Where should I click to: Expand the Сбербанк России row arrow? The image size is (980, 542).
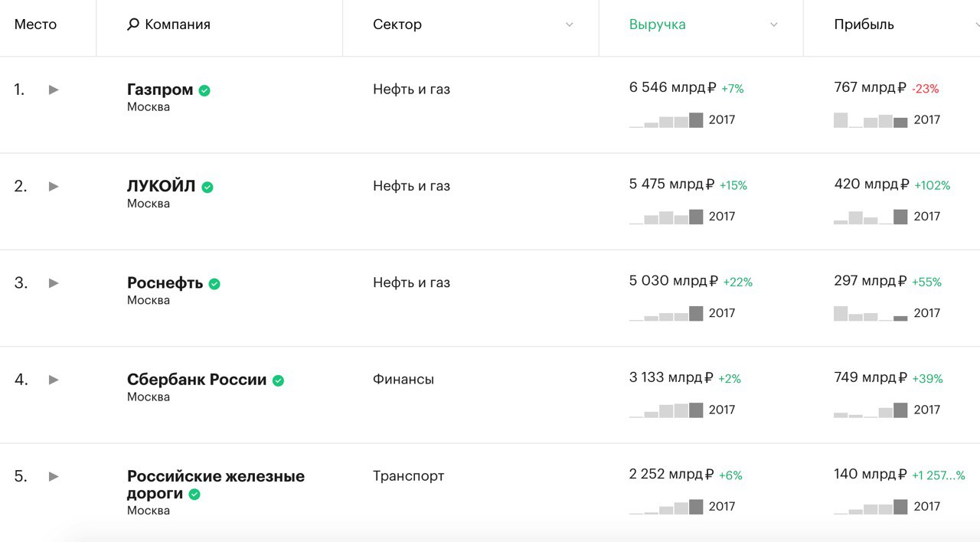[x=54, y=379]
